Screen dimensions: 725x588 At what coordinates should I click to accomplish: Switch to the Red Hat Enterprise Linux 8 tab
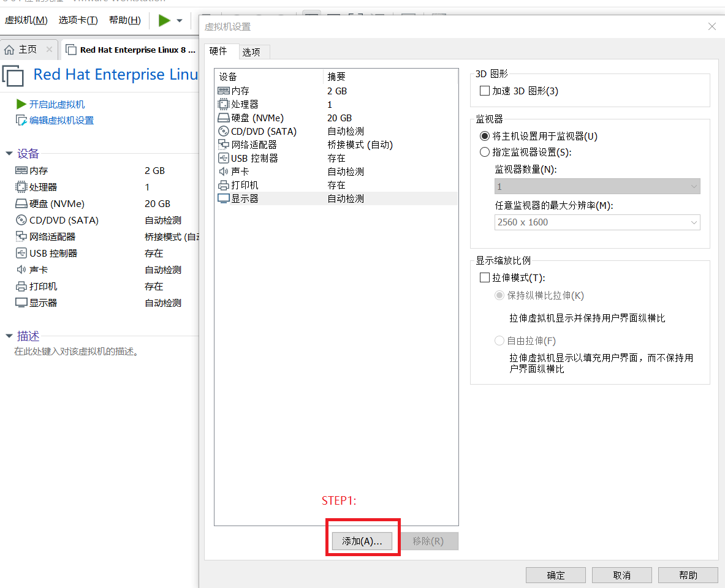(x=131, y=50)
